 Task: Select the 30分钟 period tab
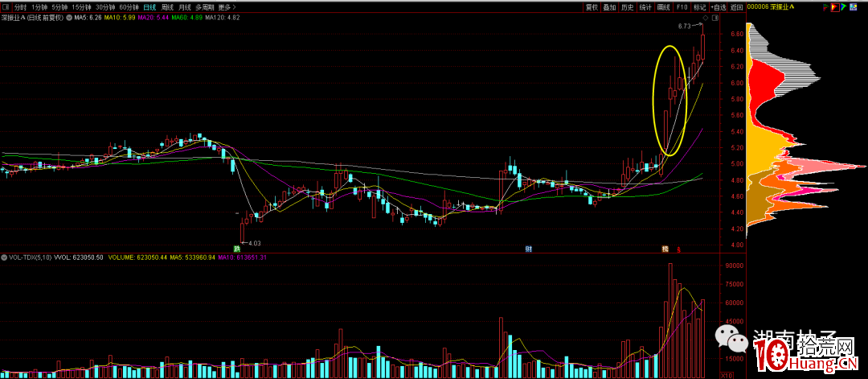point(106,7)
